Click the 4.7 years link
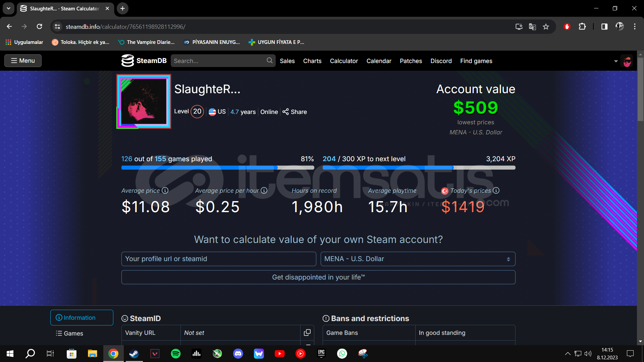This screenshot has height=362, width=644. [243, 112]
